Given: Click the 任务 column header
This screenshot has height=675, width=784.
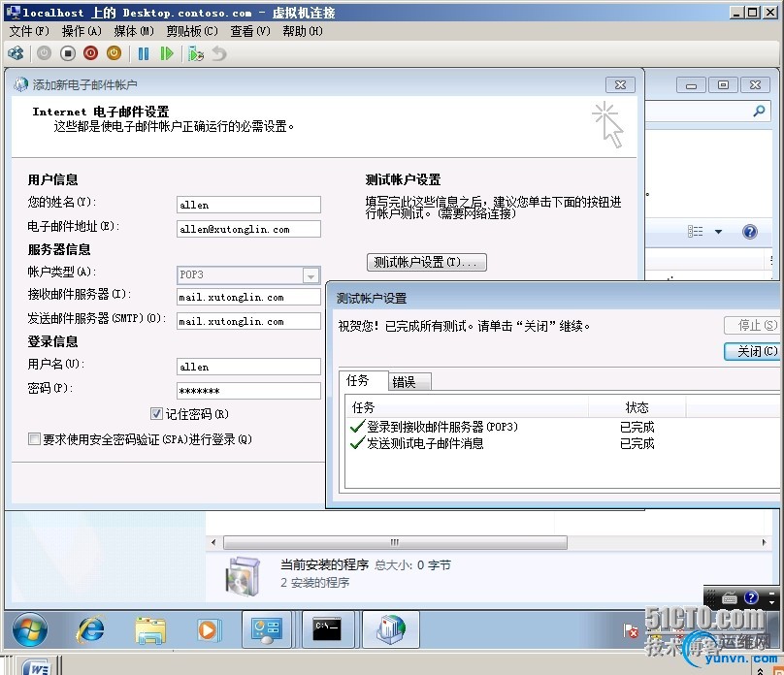Looking at the screenshot, I should 467,407.
